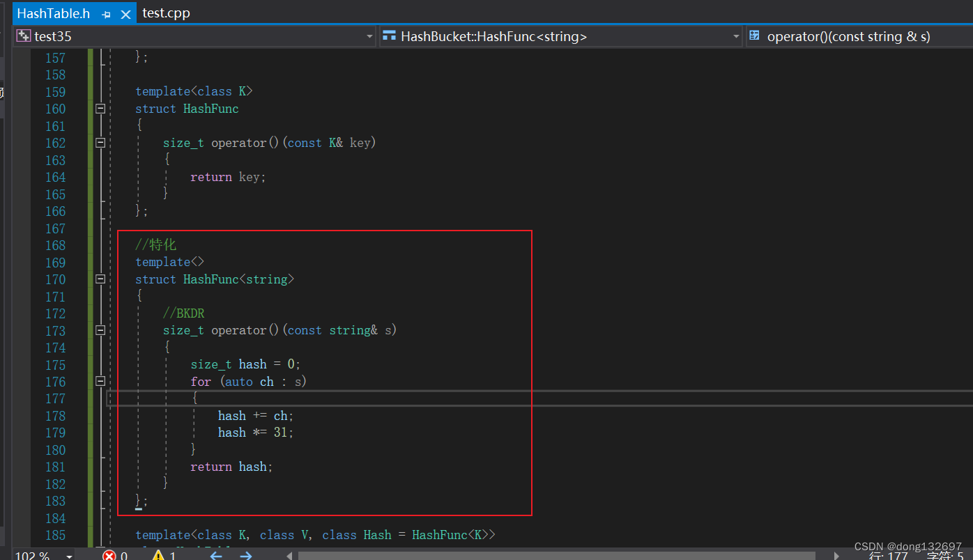
Task: Click the method icon beside operator()
Action: [755, 36]
